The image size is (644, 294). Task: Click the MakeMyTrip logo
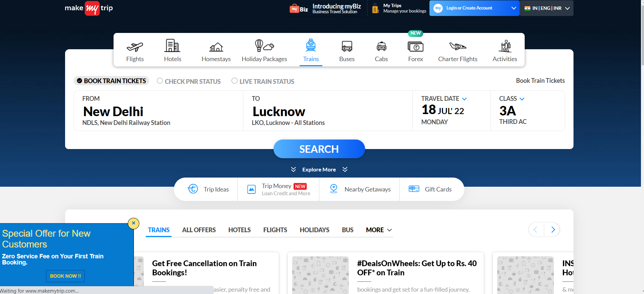point(89,8)
